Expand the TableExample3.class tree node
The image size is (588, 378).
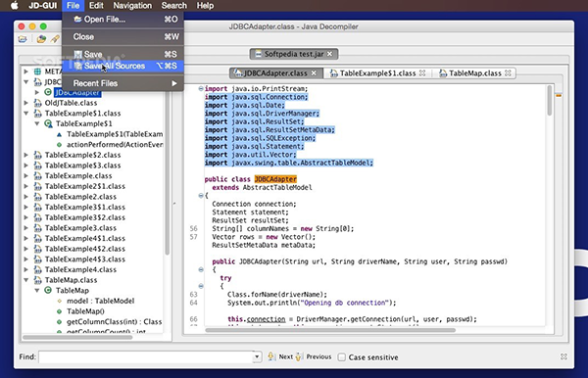(25, 228)
